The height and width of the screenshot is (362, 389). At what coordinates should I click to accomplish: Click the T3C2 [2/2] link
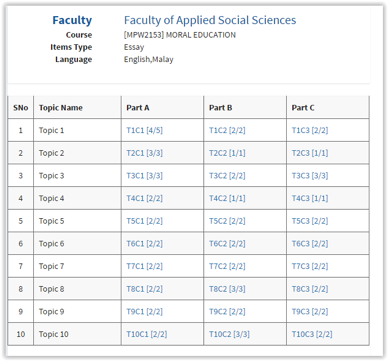(x=227, y=176)
